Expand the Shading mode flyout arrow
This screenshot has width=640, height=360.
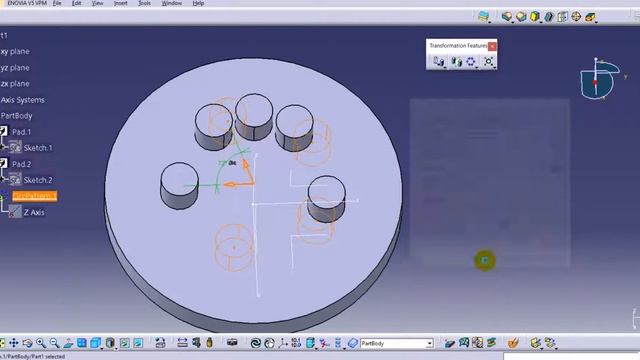[116, 348]
